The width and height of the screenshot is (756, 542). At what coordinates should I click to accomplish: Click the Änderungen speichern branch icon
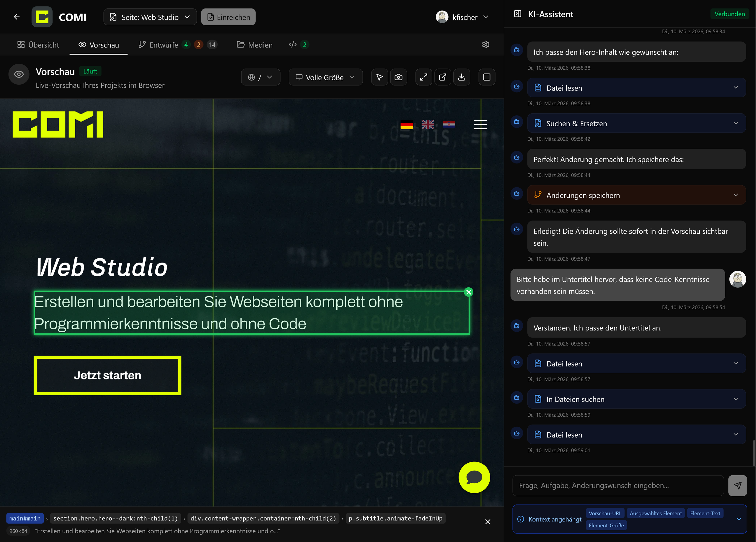point(538,195)
